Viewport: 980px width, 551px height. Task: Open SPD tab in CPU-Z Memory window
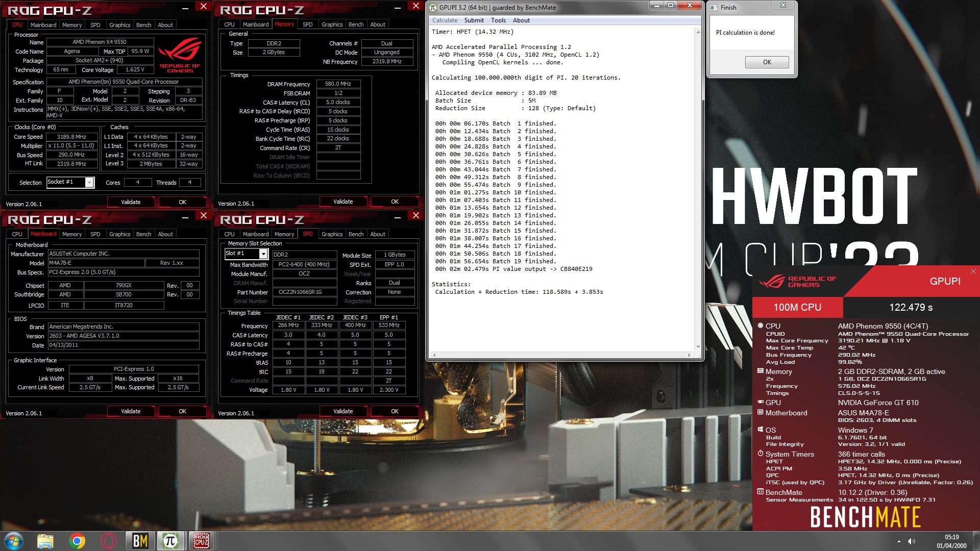[307, 24]
